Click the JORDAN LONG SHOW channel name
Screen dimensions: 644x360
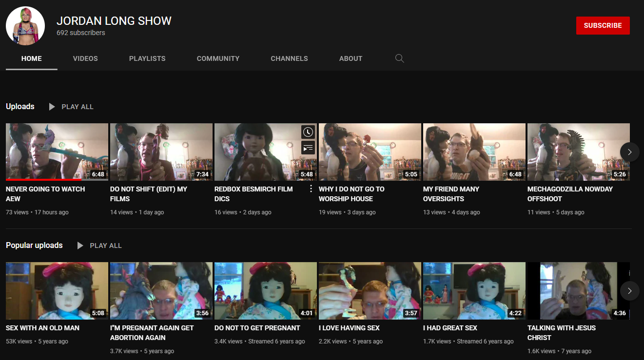pos(114,21)
